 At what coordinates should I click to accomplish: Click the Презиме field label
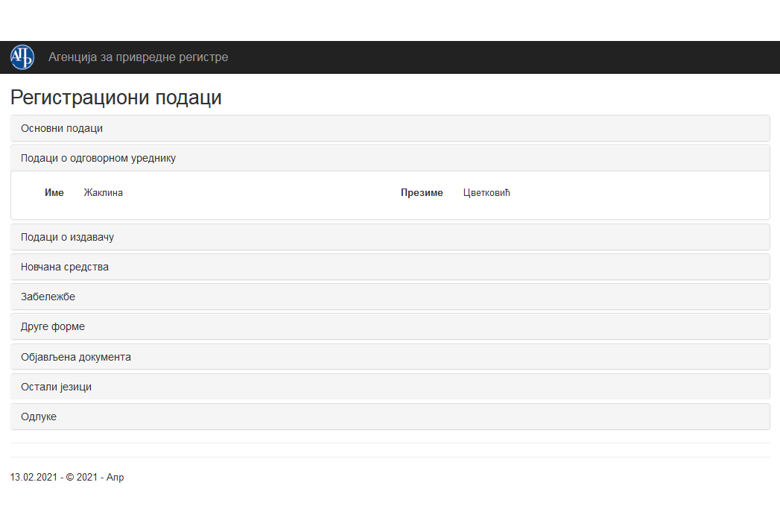(x=422, y=193)
